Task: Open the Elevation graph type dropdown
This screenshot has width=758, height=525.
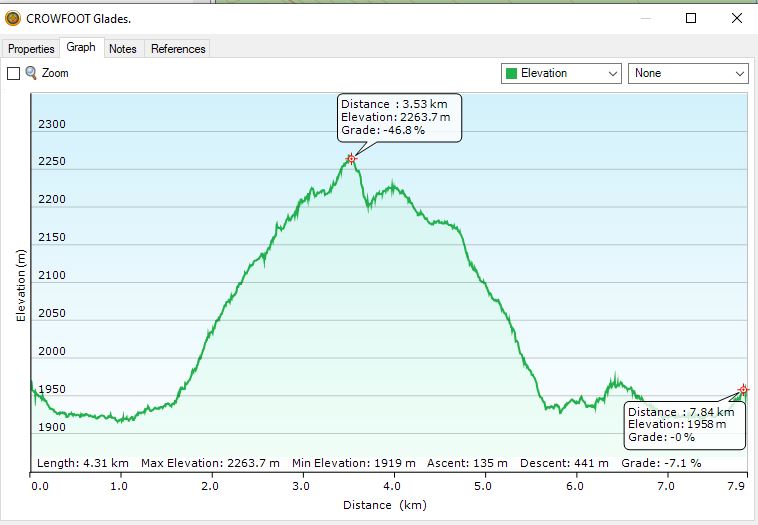Action: pyautogui.click(x=561, y=73)
